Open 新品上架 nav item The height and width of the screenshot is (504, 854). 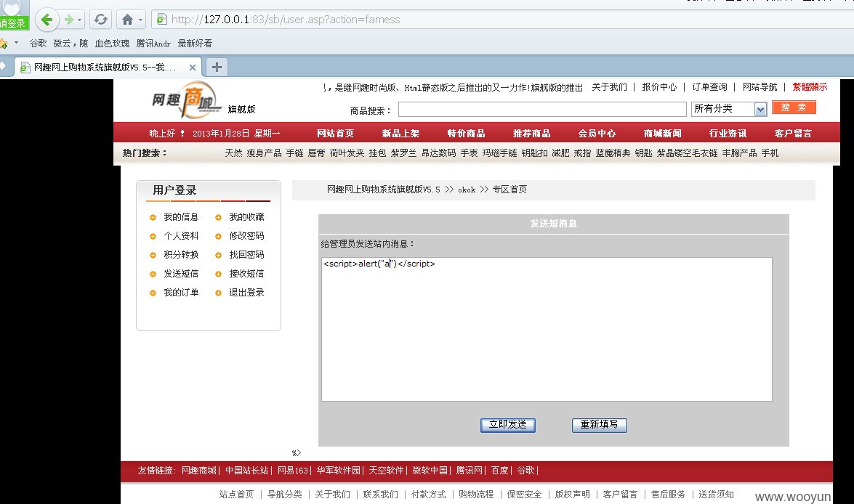(400, 134)
